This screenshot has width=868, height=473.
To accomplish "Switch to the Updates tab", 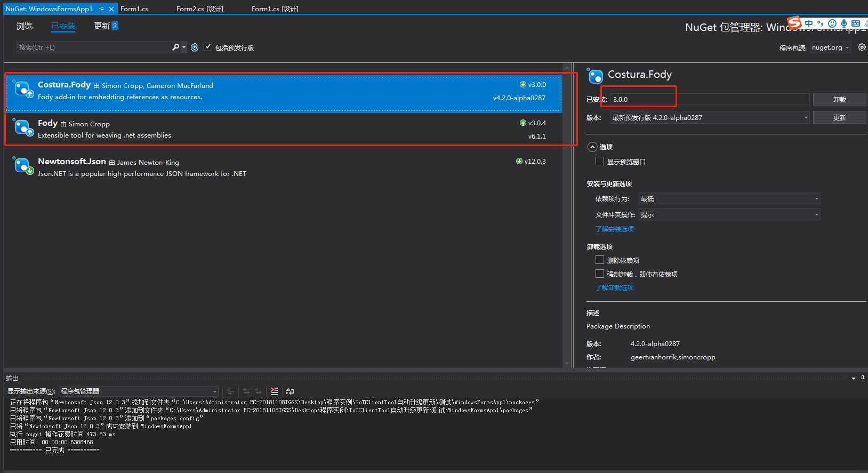I will [106, 26].
